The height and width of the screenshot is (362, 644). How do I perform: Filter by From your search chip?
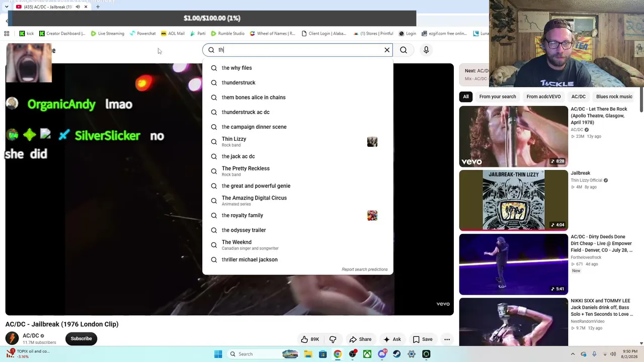498,97
